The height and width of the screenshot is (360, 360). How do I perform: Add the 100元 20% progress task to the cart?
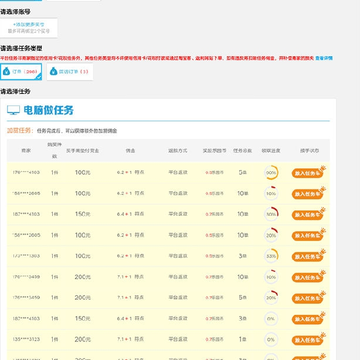tap(307, 236)
